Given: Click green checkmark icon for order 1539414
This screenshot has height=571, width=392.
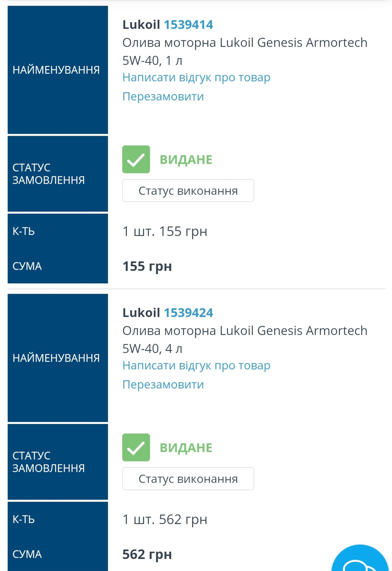Looking at the screenshot, I should [136, 159].
